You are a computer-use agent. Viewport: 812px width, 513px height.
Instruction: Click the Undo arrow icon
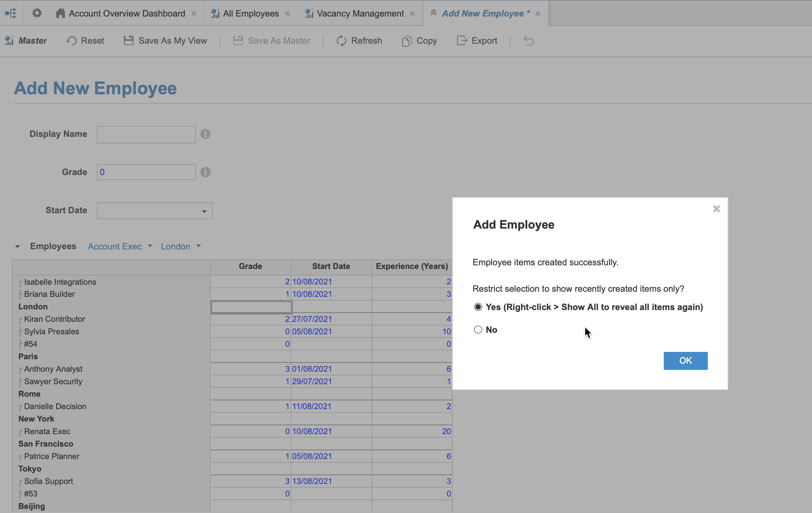pyautogui.click(x=529, y=41)
